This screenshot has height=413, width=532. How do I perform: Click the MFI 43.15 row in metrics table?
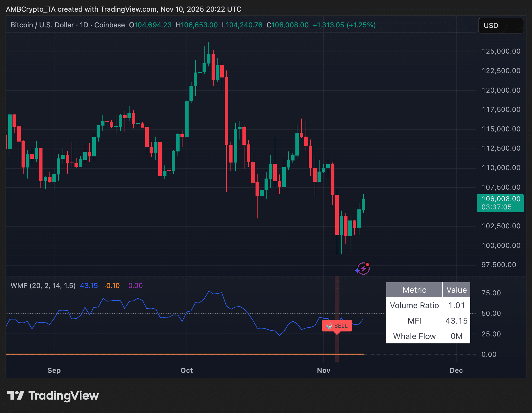(x=428, y=321)
